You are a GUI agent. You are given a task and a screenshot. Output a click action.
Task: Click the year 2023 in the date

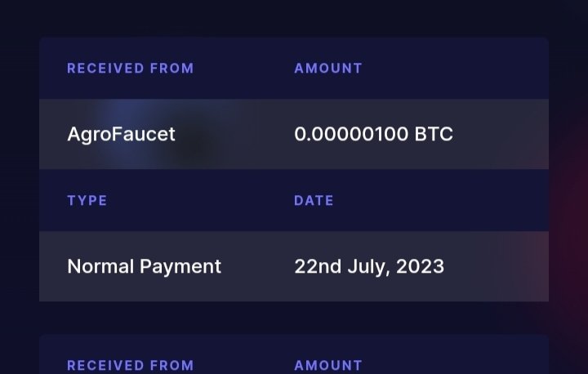(420, 267)
